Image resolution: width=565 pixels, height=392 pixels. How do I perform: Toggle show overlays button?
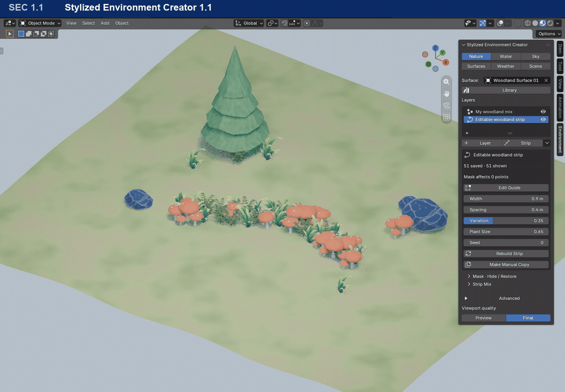click(500, 23)
